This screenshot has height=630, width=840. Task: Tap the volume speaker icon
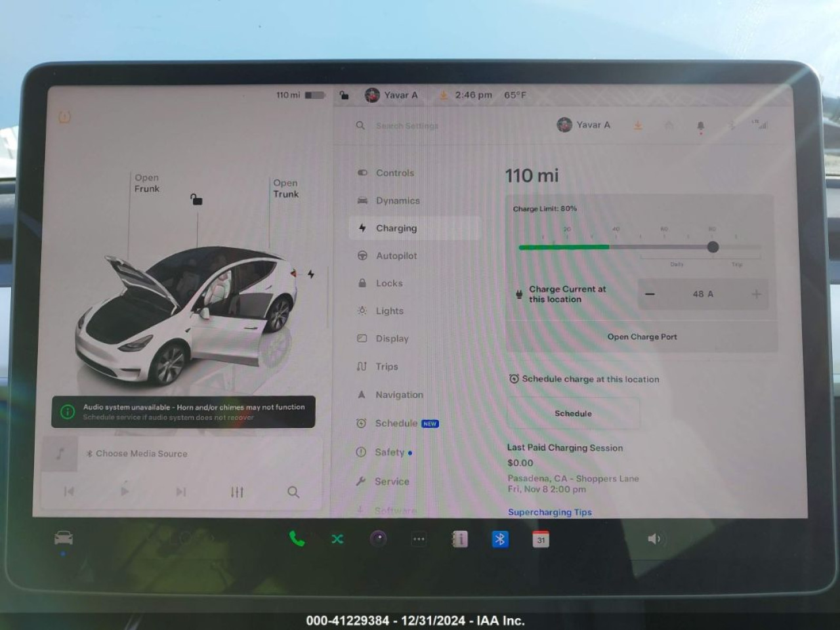click(x=654, y=539)
